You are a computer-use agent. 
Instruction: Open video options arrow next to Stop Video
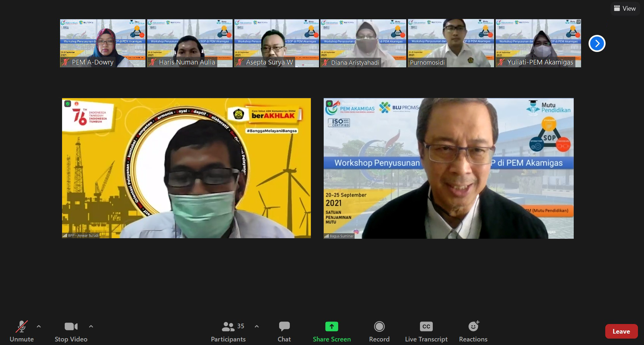pyautogui.click(x=91, y=326)
